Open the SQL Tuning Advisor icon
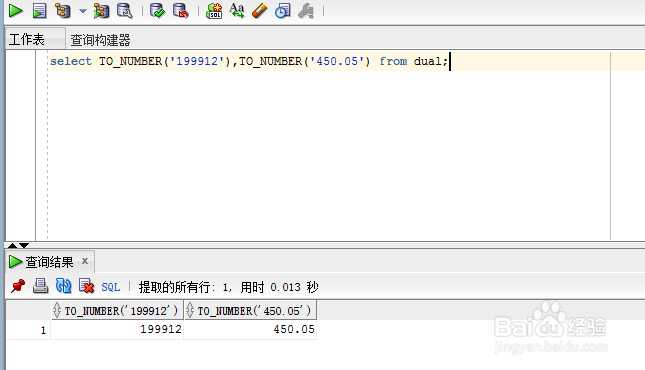The image size is (645, 370). pos(125,11)
